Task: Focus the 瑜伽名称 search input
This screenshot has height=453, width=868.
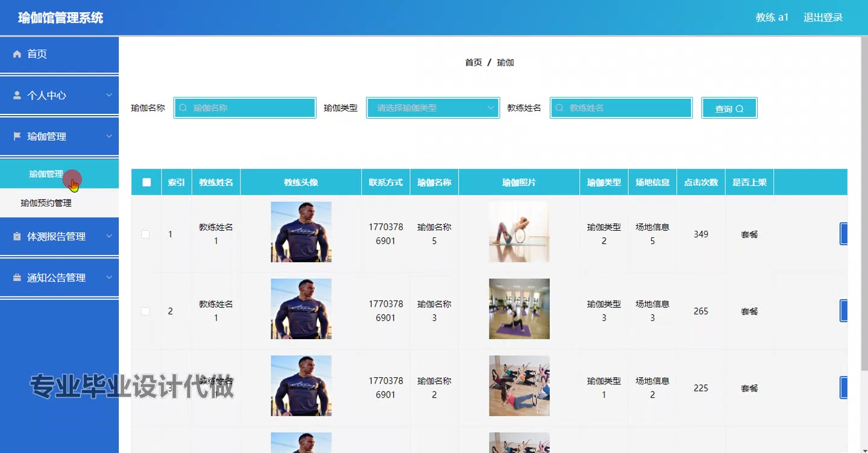Action: 245,108
